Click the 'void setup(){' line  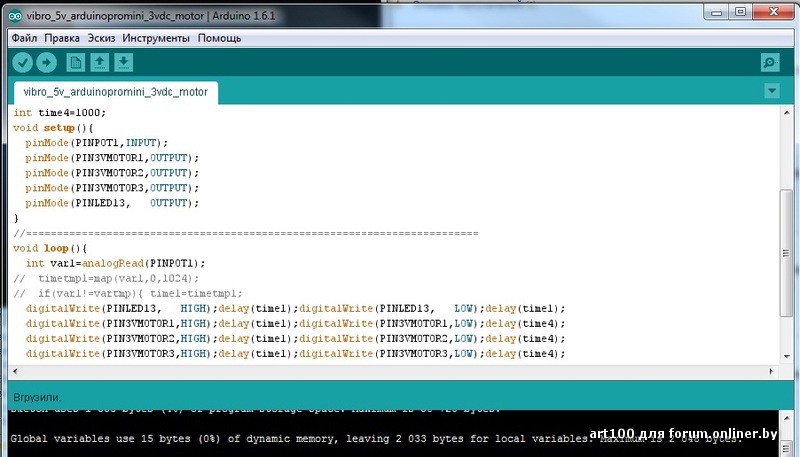click(53, 128)
